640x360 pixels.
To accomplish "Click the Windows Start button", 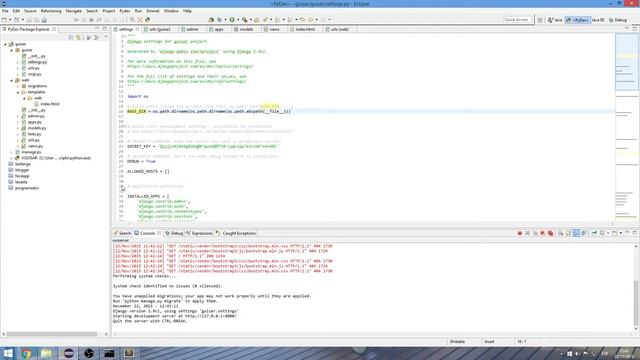I will 8,353.
